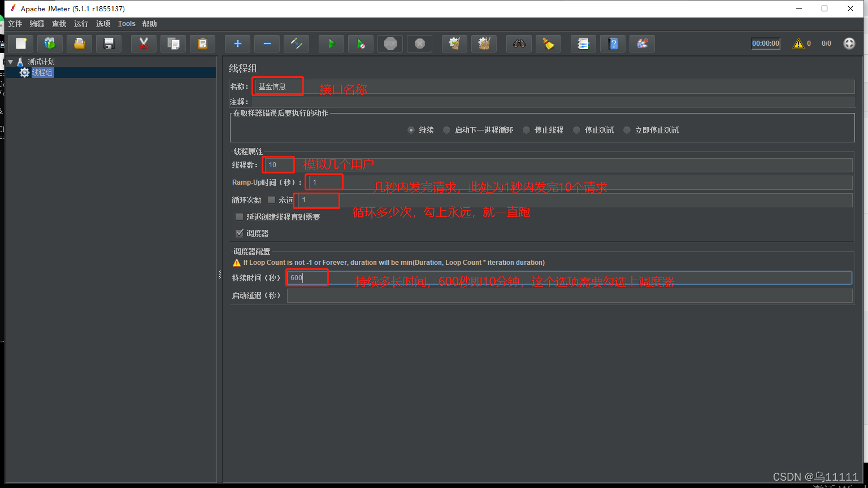Click the Toggle enable/disable icon
Viewport: 868px width, 488px height.
click(x=297, y=43)
